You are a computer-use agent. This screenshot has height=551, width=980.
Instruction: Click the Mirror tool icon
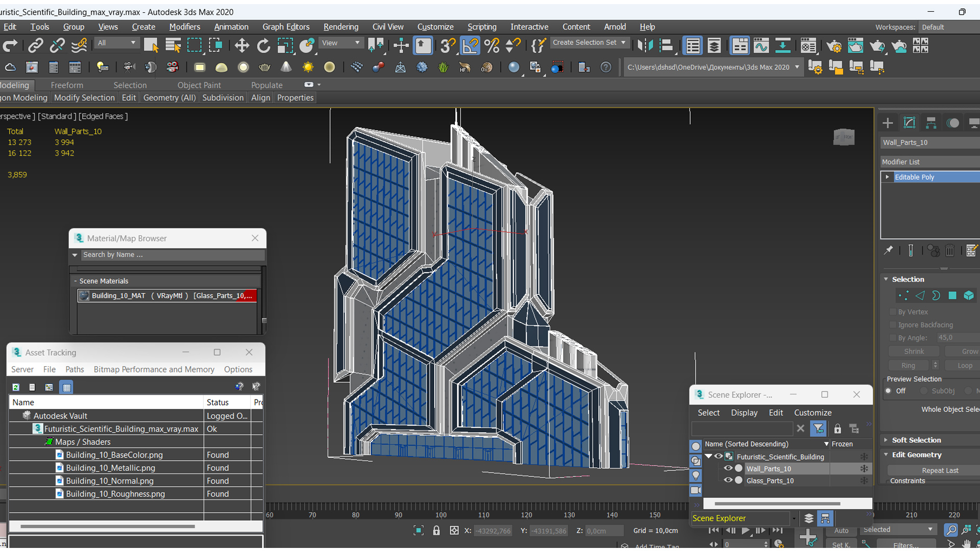(x=645, y=46)
